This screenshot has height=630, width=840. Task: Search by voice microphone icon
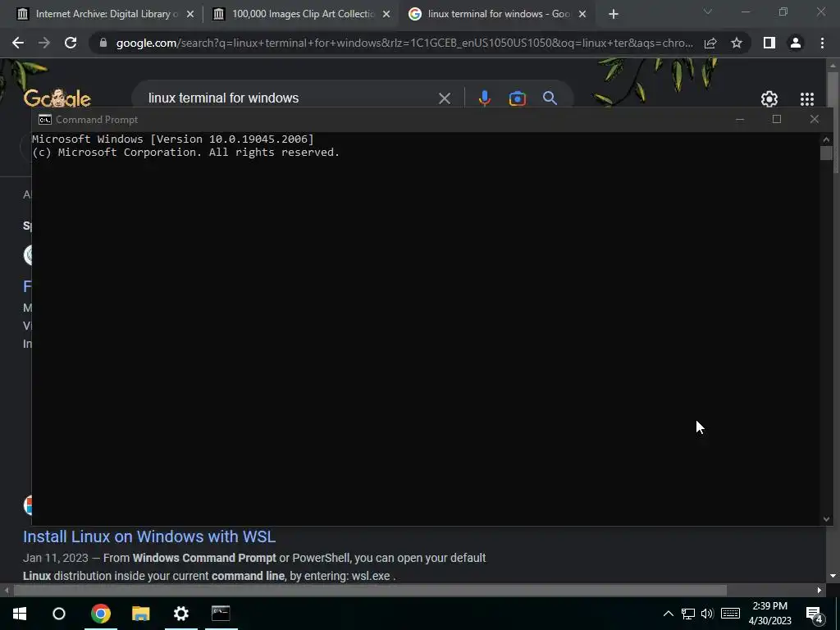[484, 98]
